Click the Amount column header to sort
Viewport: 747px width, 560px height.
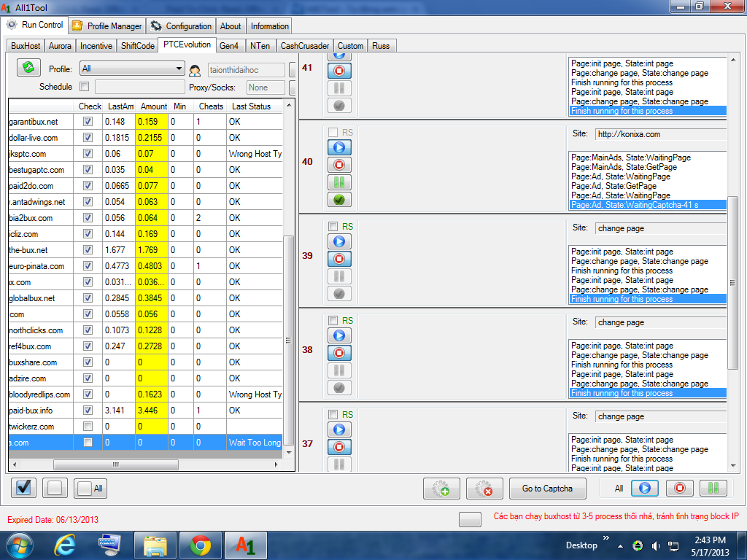153,106
